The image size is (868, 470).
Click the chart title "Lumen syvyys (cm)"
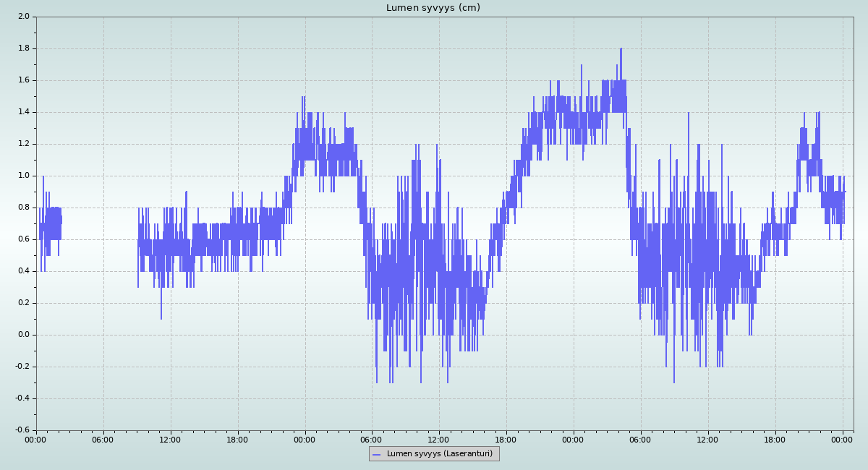[x=433, y=8]
